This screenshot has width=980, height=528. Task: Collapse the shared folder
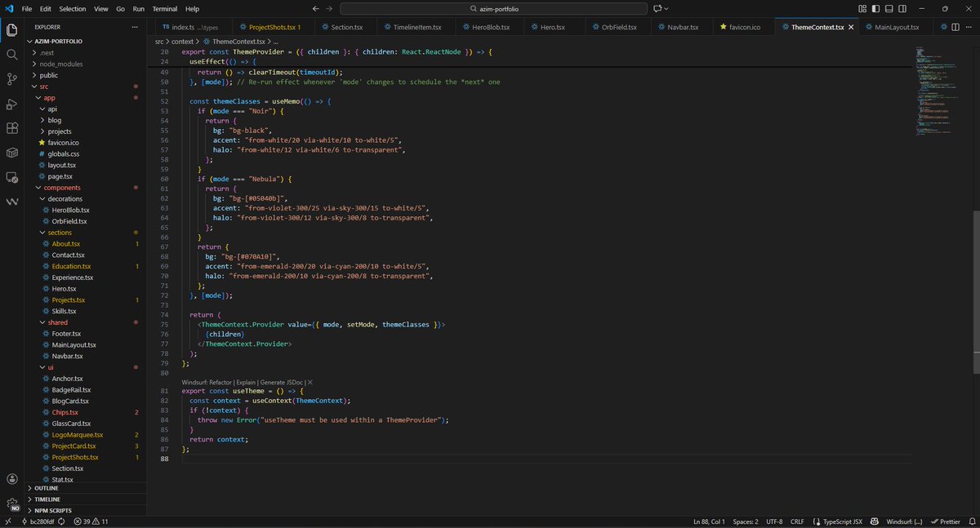pos(57,322)
